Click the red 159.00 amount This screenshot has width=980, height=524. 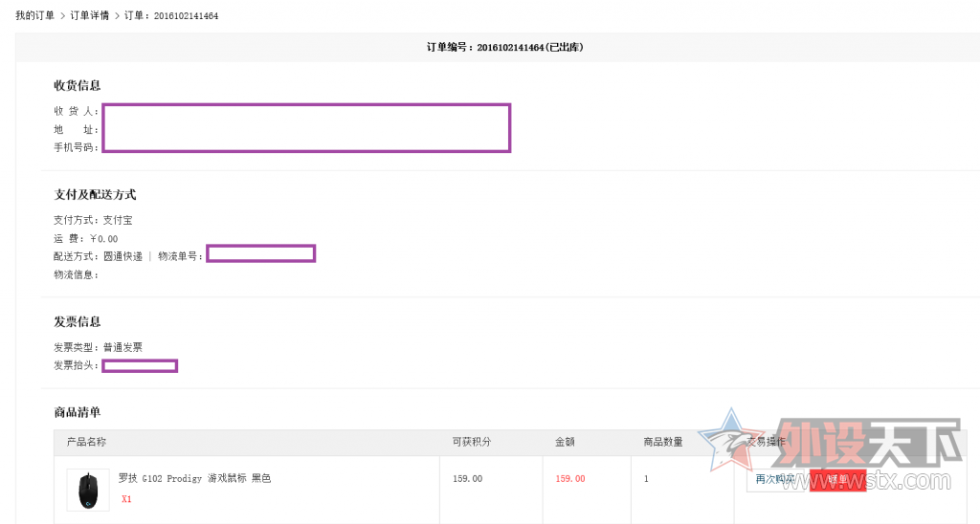click(x=570, y=478)
